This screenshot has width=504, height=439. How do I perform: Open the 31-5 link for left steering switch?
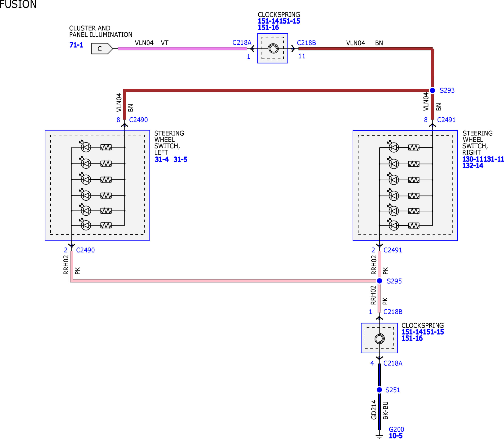point(180,160)
